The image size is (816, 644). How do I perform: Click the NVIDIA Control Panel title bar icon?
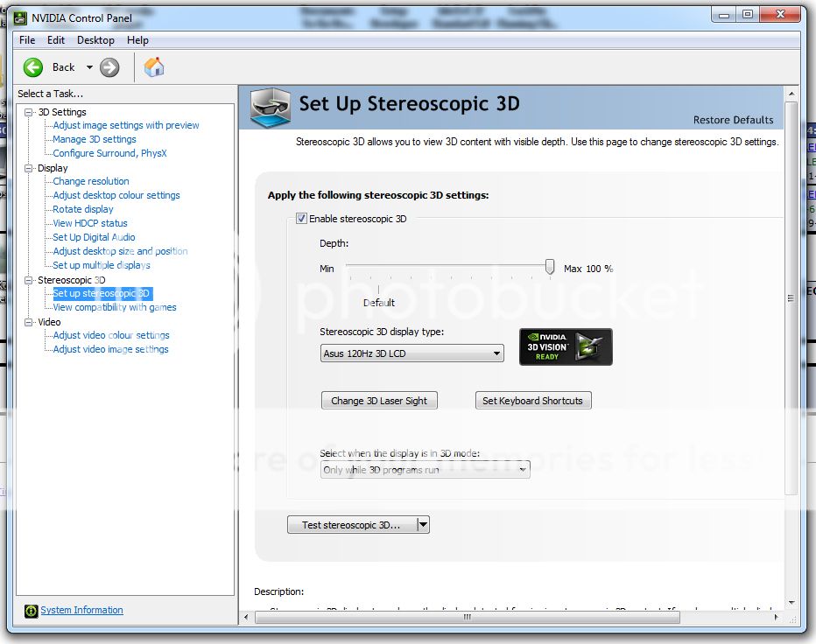19,16
